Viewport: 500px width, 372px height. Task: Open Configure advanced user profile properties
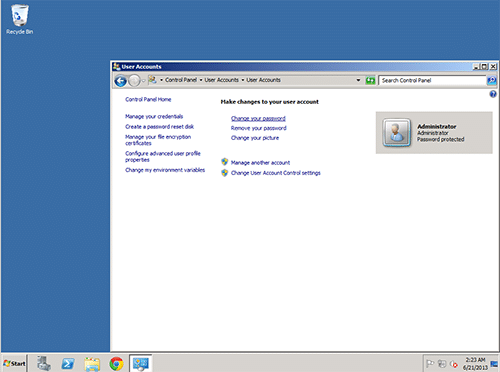[x=163, y=157]
